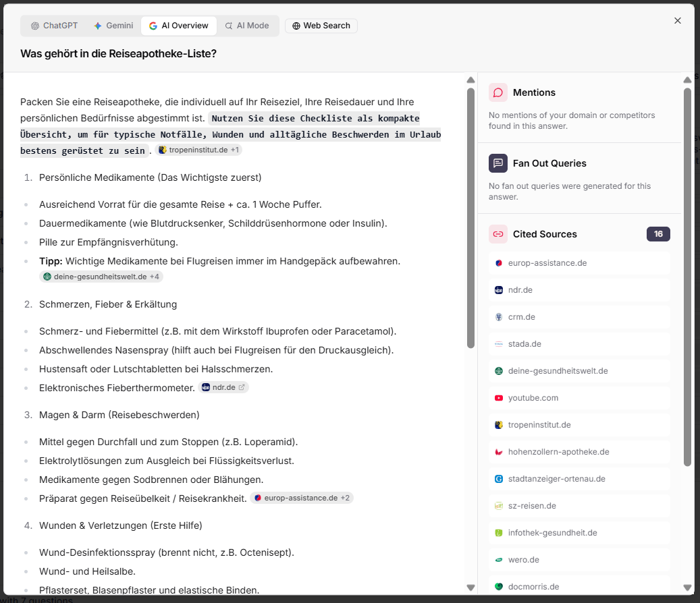Open youtube.com cited source
The image size is (700, 603).
579,398
